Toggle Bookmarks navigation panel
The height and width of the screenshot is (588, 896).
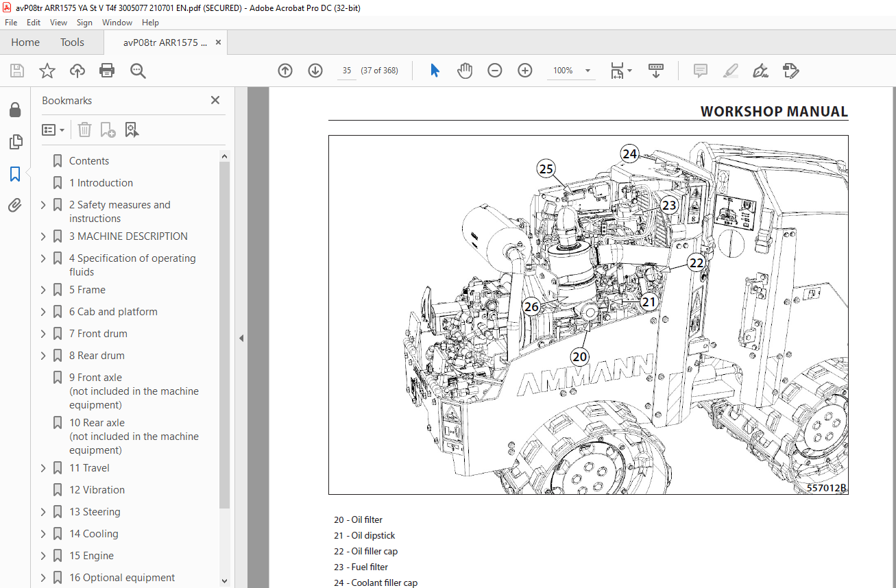15,174
